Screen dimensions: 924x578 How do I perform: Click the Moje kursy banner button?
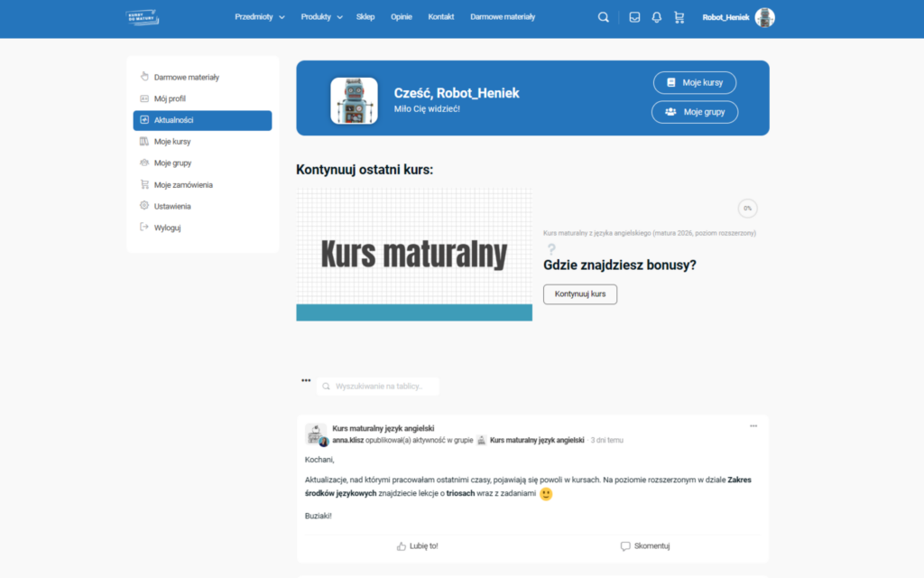pos(694,82)
